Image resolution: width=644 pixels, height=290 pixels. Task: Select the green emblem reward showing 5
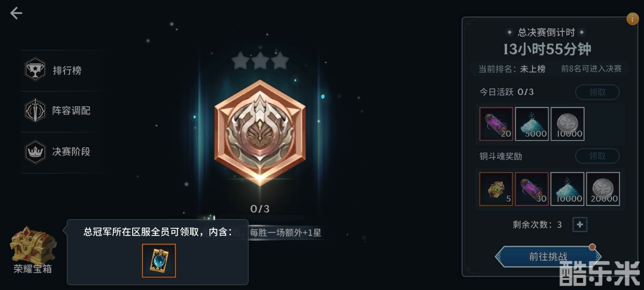pyautogui.click(x=496, y=189)
